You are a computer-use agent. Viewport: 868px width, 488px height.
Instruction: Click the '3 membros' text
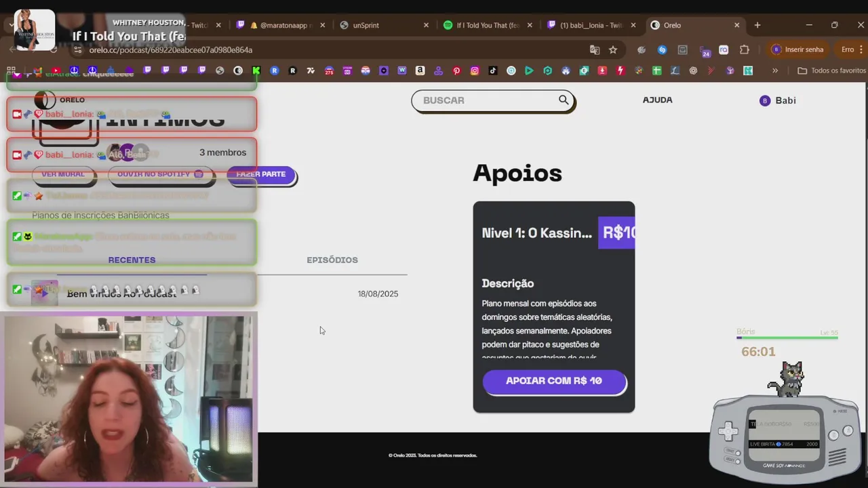tap(222, 152)
